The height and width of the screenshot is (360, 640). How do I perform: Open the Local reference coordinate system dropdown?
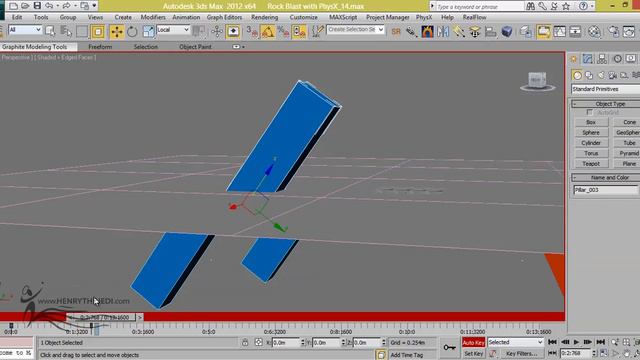[x=173, y=30]
